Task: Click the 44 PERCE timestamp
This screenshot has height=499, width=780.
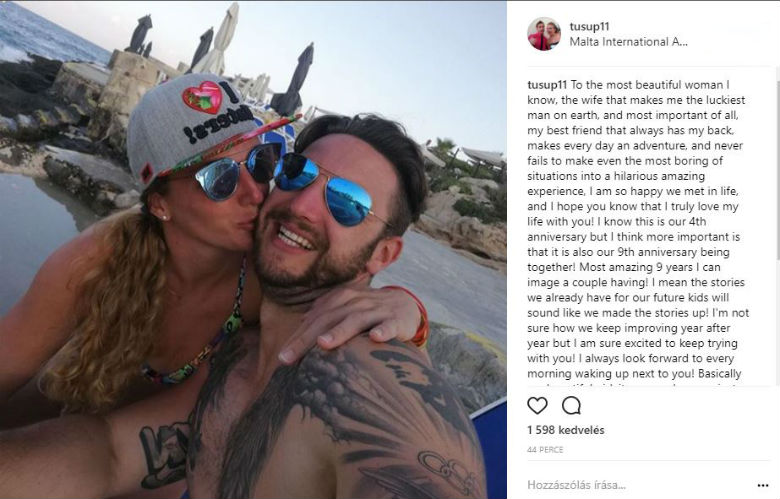Action: (x=545, y=450)
